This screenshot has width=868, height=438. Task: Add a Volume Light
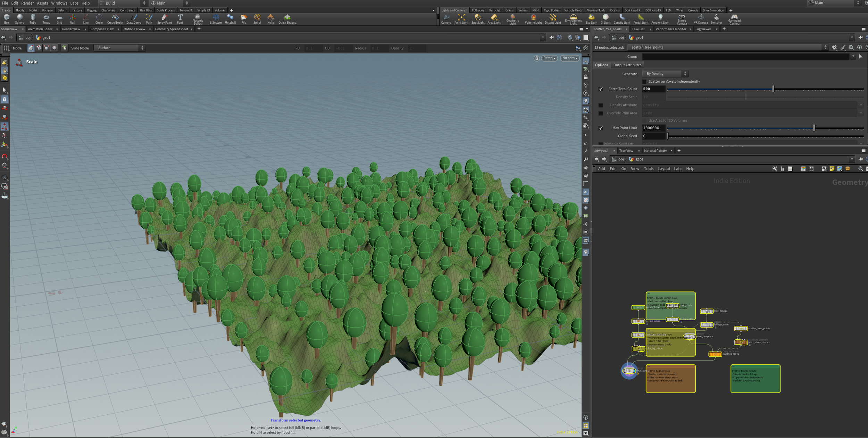tap(533, 19)
